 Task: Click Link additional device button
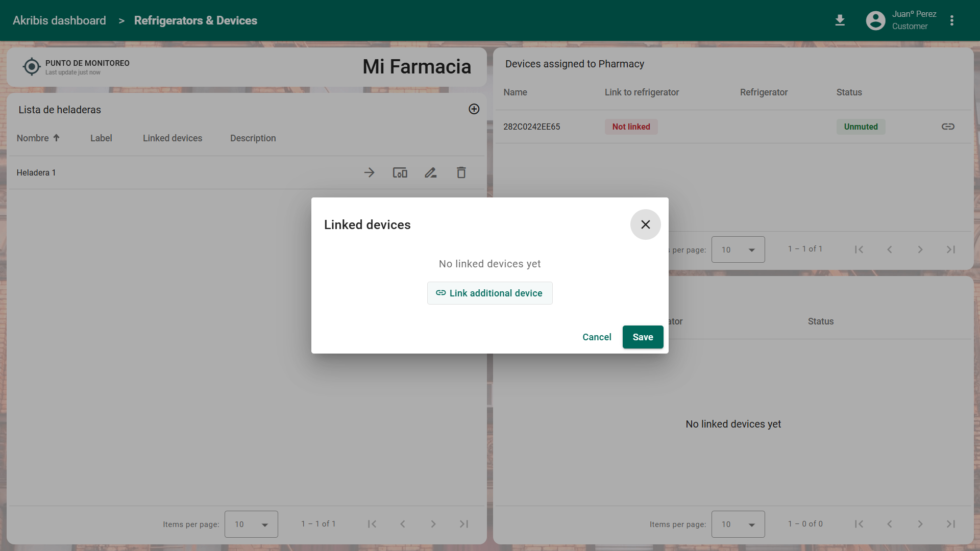tap(489, 293)
